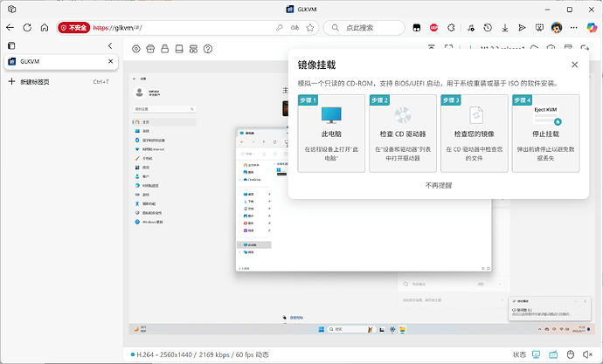Click 不再提醒 to dismiss the reminder
The image size is (603, 364).
click(439, 185)
